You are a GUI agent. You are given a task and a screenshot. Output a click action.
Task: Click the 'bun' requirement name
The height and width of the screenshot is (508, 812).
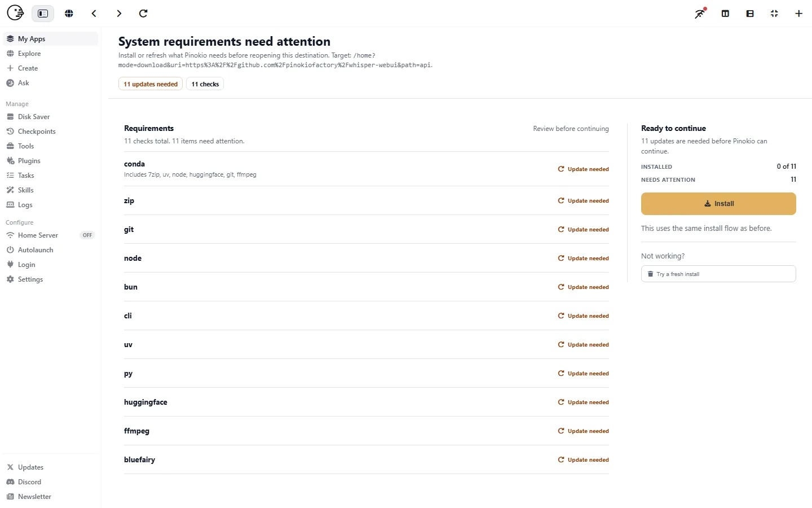coord(131,287)
